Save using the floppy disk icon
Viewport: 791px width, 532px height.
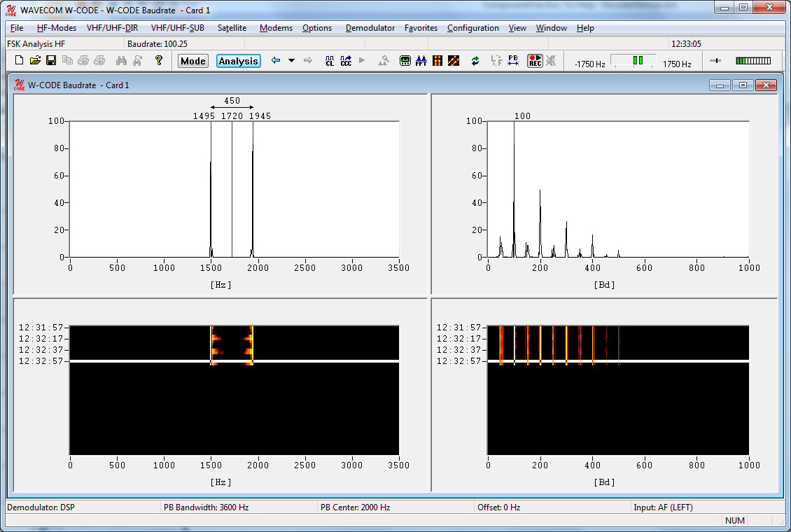pyautogui.click(x=51, y=60)
